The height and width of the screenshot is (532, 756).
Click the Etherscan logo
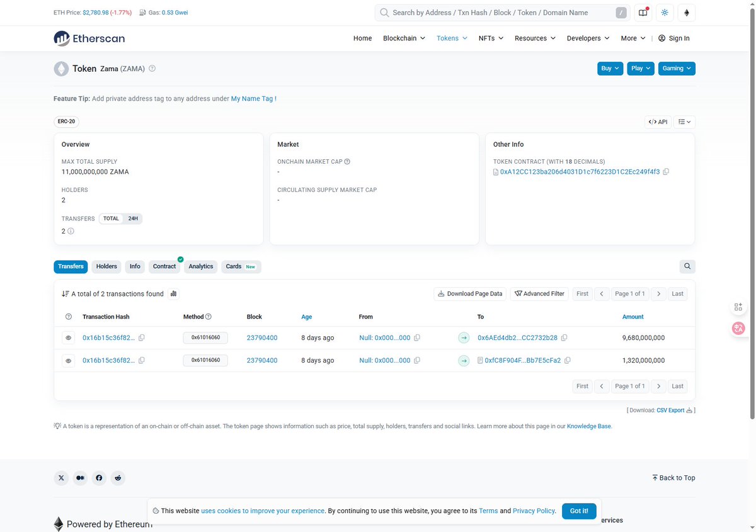click(x=89, y=38)
